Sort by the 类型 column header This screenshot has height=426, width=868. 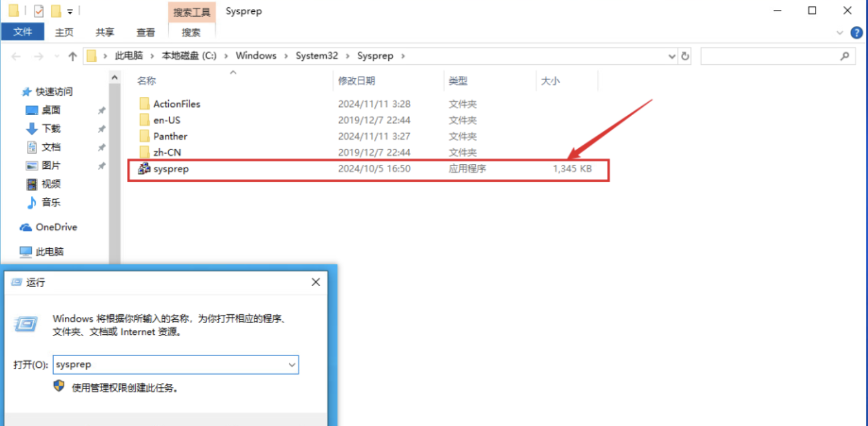pos(458,81)
